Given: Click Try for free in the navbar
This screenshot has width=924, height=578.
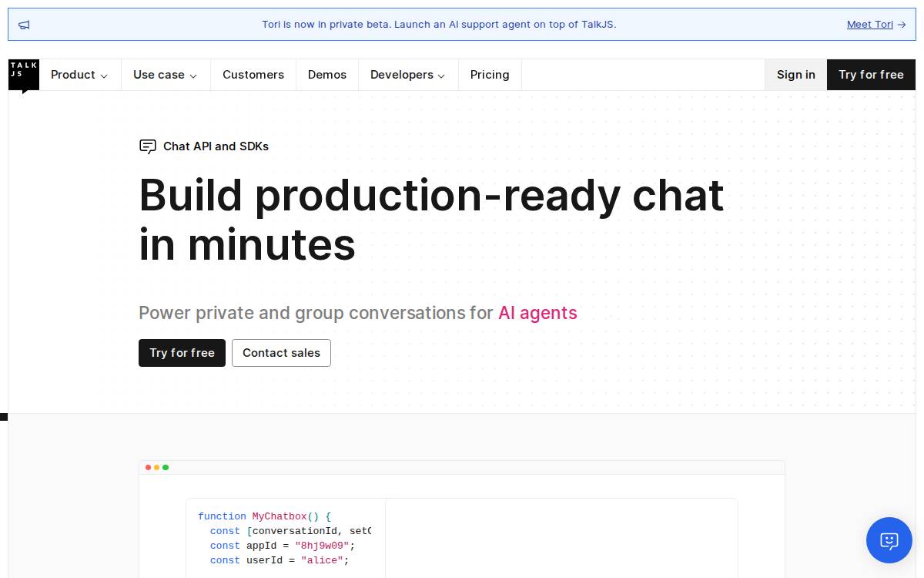Looking at the screenshot, I should pyautogui.click(x=871, y=75).
